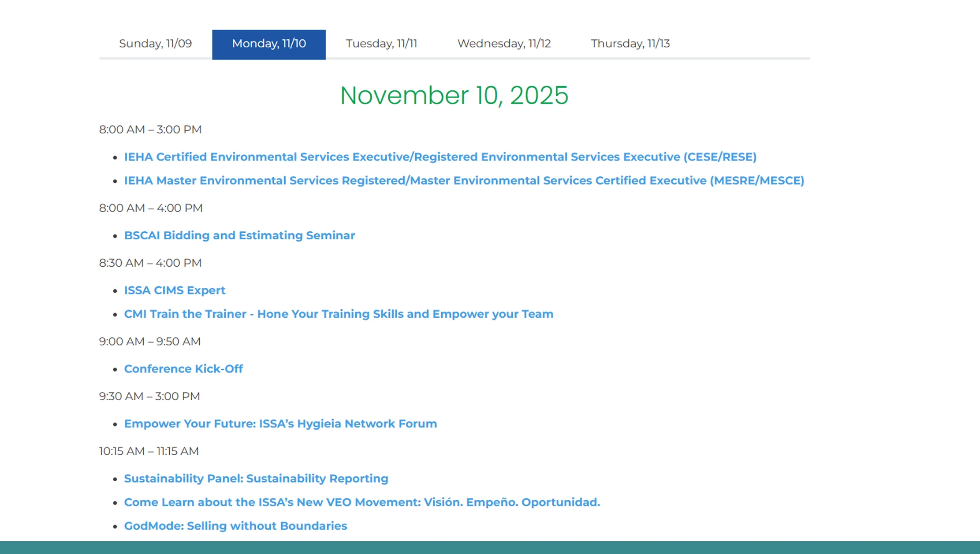Click the 9:00 AM – 9:50 AM time label
The image size is (980, 554).
click(x=149, y=342)
